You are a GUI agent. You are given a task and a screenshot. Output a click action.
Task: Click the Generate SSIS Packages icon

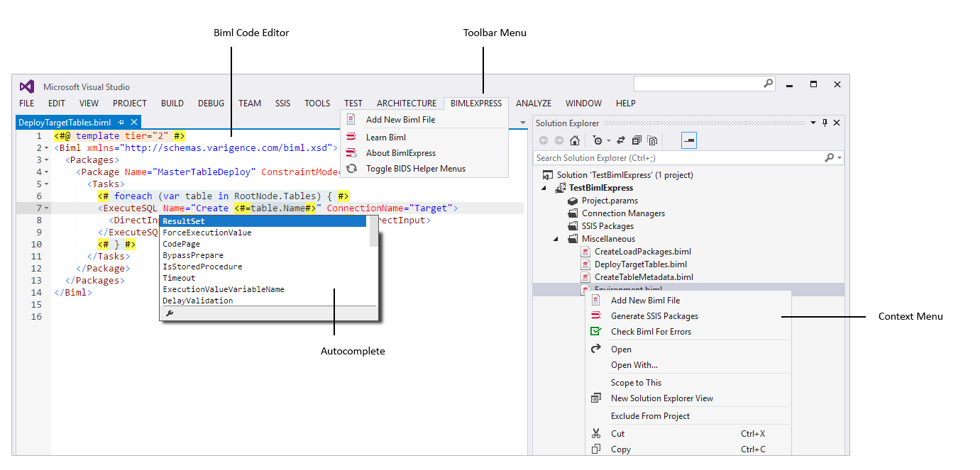point(595,315)
